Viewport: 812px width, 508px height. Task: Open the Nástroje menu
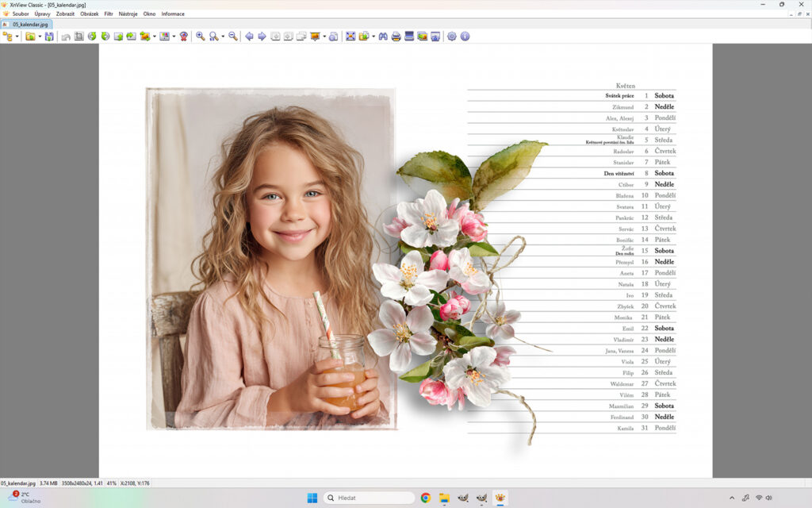(x=128, y=13)
